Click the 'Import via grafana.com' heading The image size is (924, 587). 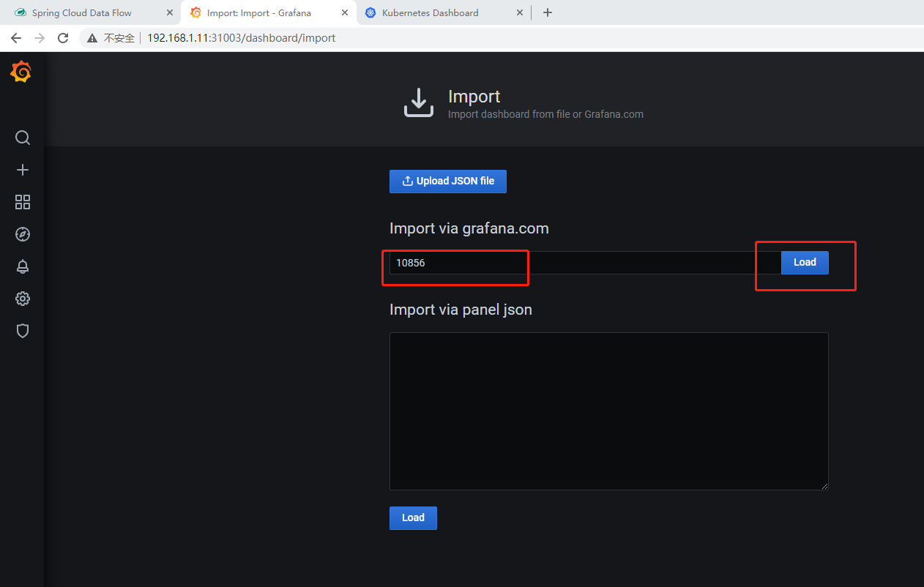coord(469,228)
